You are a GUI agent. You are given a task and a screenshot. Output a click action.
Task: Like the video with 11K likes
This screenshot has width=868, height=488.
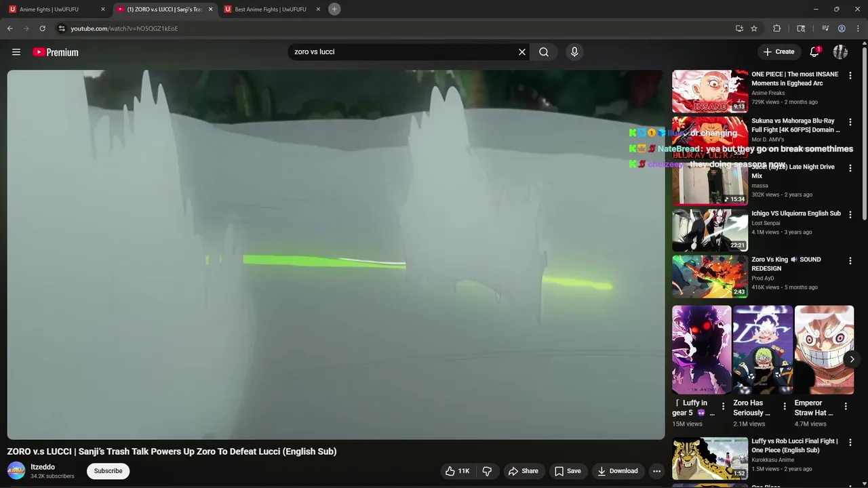(x=457, y=471)
